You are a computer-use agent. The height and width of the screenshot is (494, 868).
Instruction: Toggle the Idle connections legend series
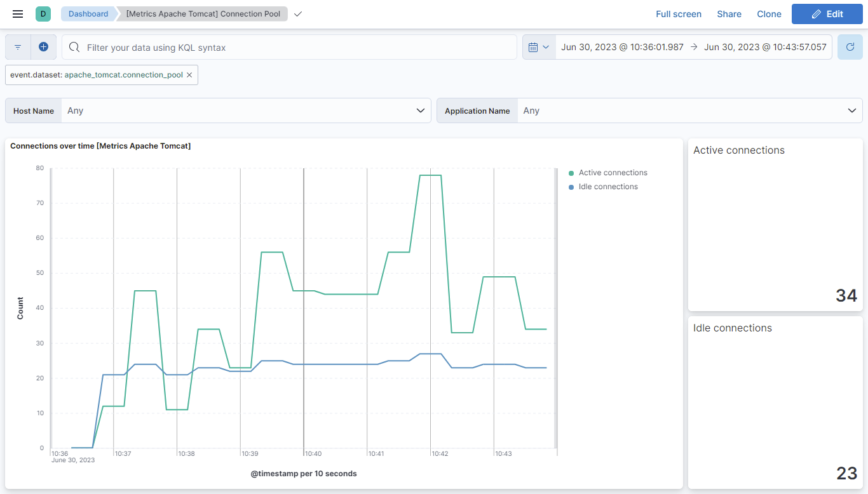coord(602,186)
